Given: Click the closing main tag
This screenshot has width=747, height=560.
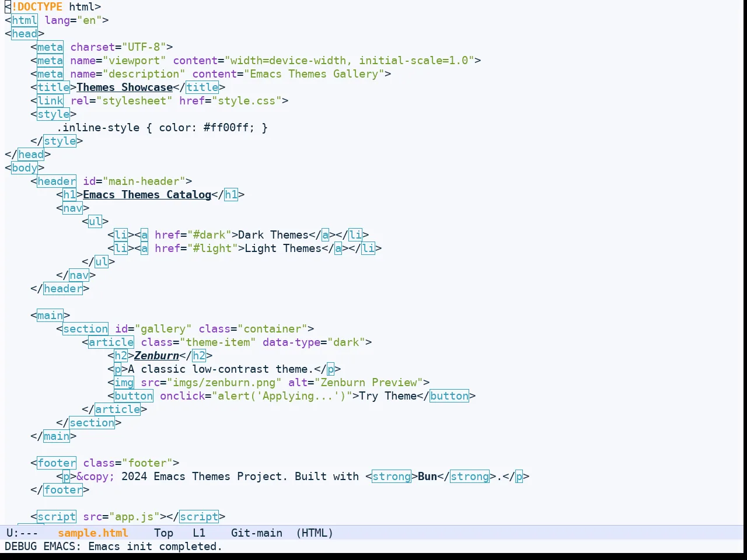Looking at the screenshot, I should [54, 436].
